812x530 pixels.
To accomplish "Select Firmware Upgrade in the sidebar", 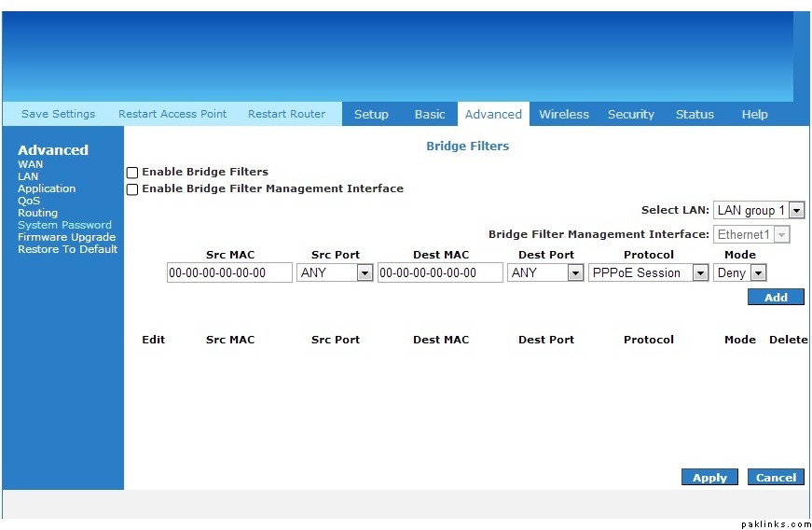I will click(66, 237).
